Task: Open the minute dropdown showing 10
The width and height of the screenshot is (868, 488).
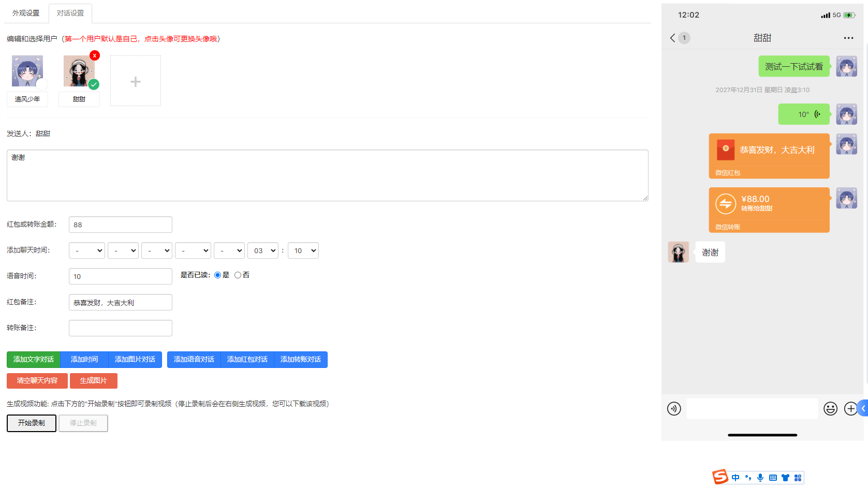Action: pyautogui.click(x=303, y=250)
